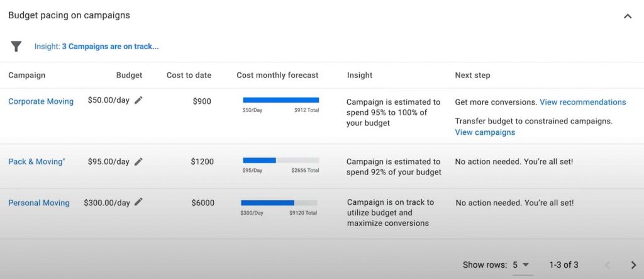Edit Pack & Moving budget pencil icon

pos(138,162)
